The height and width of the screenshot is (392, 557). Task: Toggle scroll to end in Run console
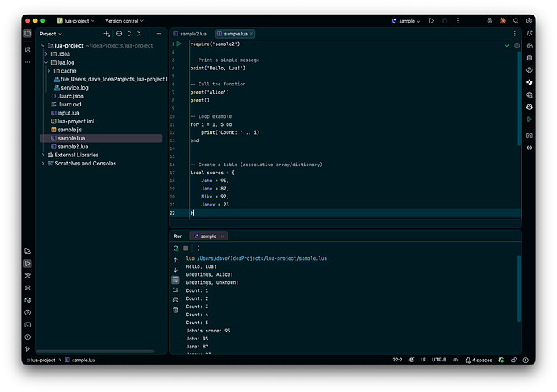click(175, 290)
